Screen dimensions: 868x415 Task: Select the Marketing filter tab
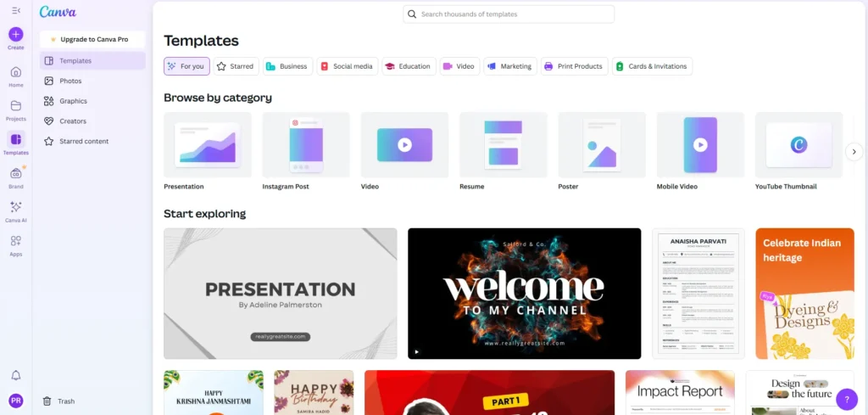[510, 66]
